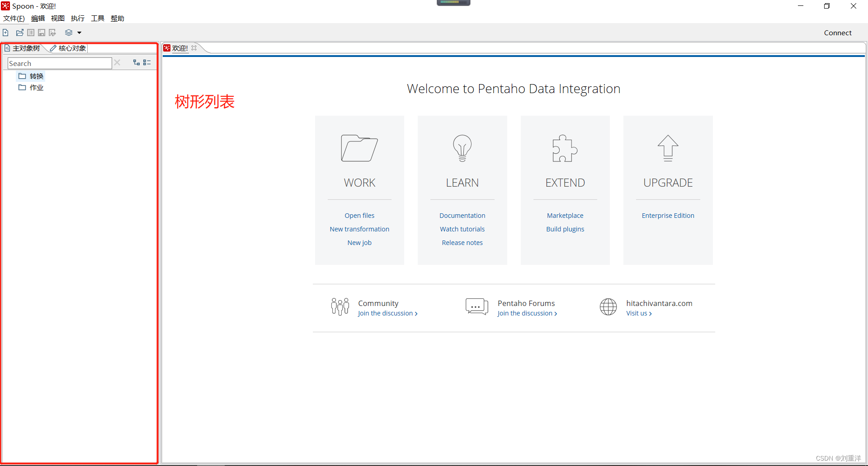Screen dimensions: 868x466
Task: Click the hitachivantara.com label
Action: coord(659,303)
